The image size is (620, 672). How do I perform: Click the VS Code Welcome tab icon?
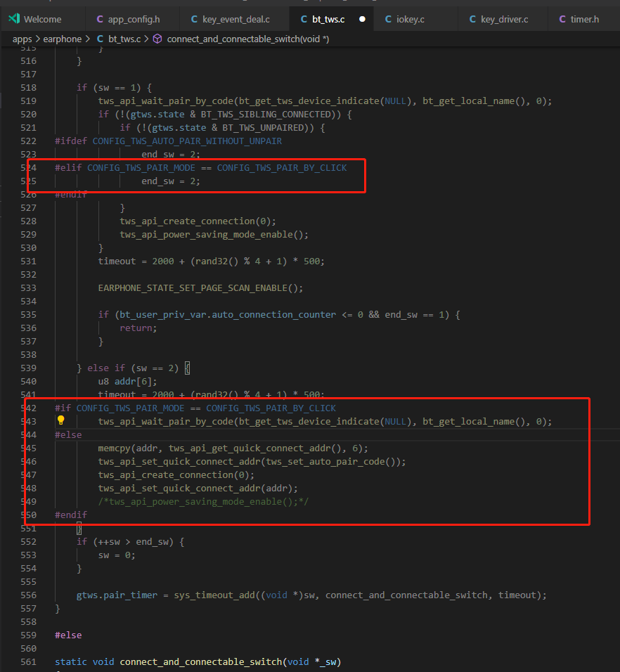pyautogui.click(x=15, y=19)
